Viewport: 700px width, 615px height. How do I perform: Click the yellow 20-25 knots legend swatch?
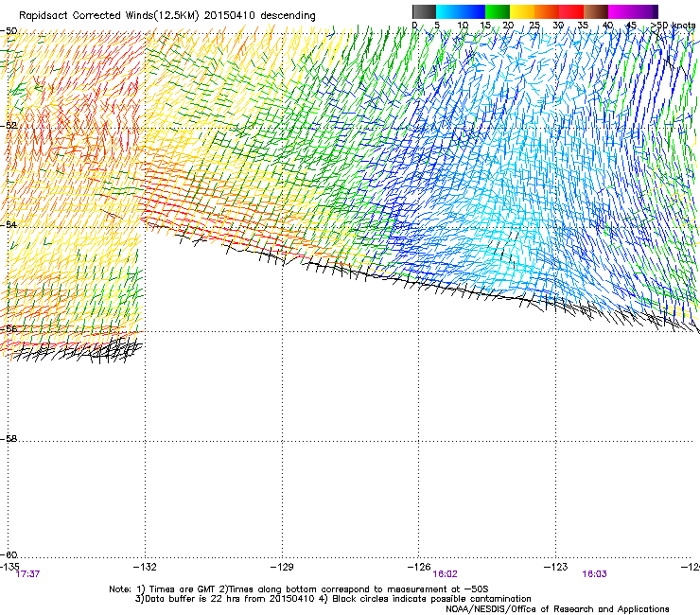522,11
